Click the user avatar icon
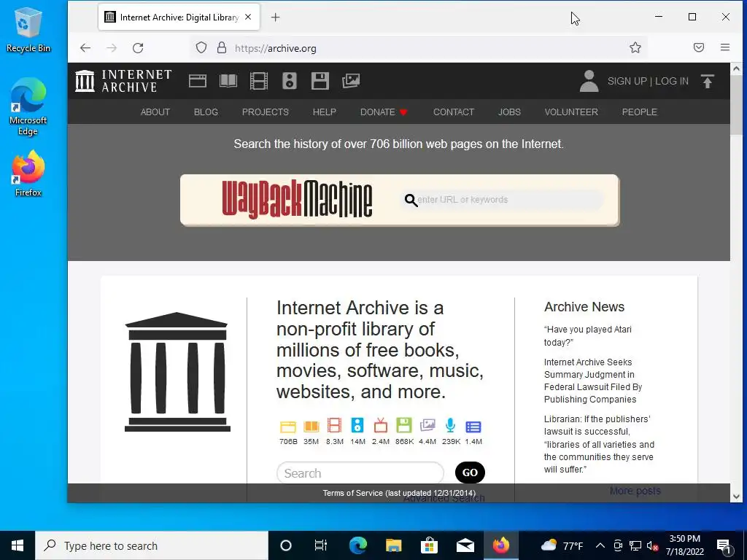 589,81
